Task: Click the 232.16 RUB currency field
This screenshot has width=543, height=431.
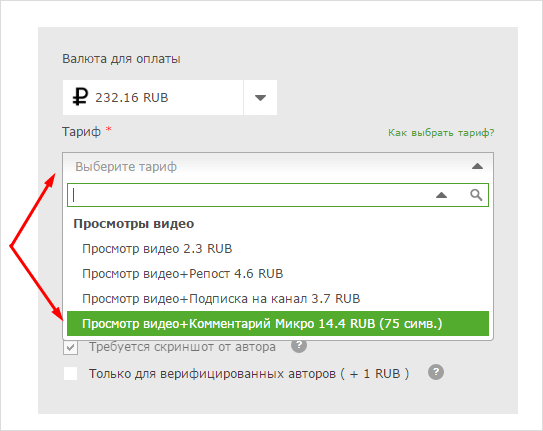Action: pos(153,98)
